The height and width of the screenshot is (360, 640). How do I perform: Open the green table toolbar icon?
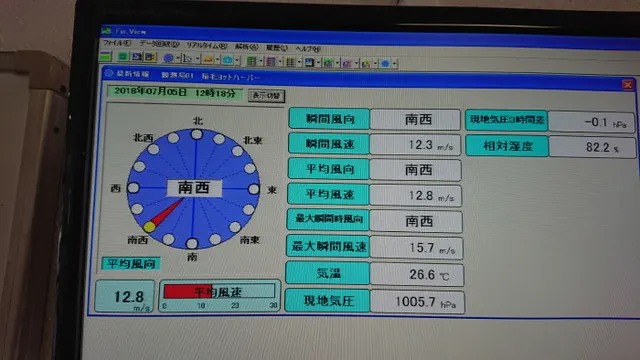point(251,61)
